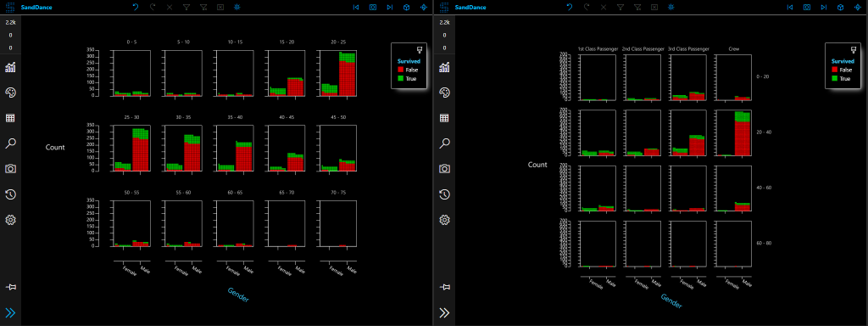Viewport: 868px width, 326px height.
Task: Click Redo in the left SandDance window
Action: [153, 7]
